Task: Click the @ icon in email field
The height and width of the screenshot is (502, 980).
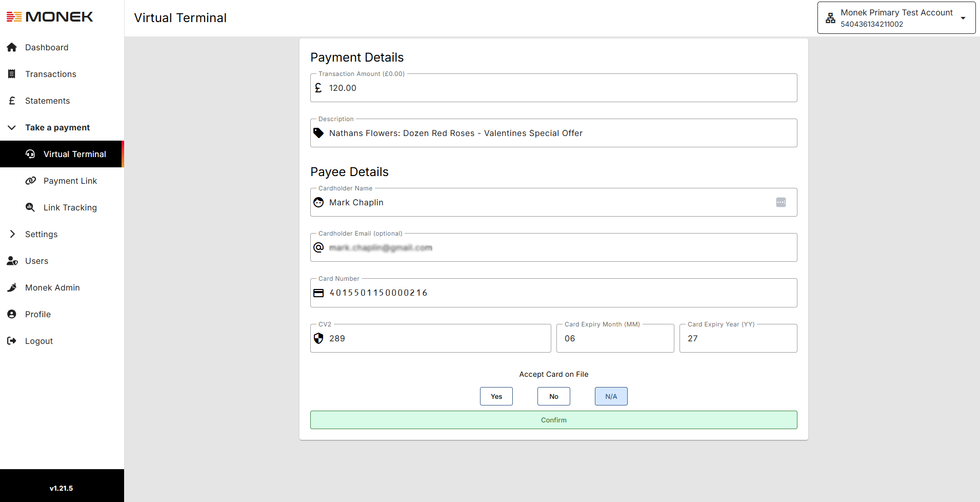Action: [x=318, y=247]
